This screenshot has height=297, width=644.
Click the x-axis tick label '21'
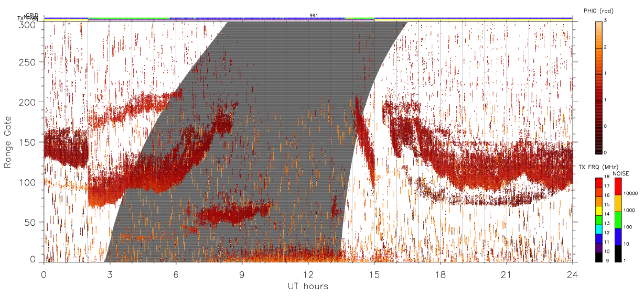506,274
